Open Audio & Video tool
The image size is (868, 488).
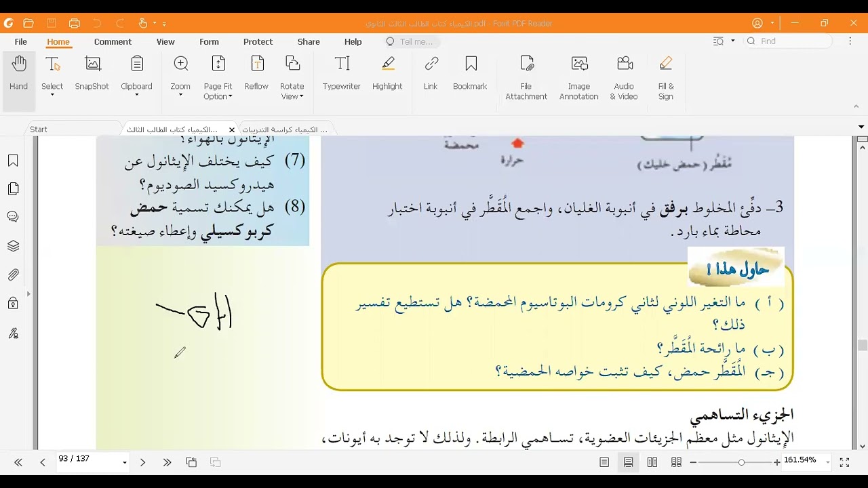coord(624,78)
